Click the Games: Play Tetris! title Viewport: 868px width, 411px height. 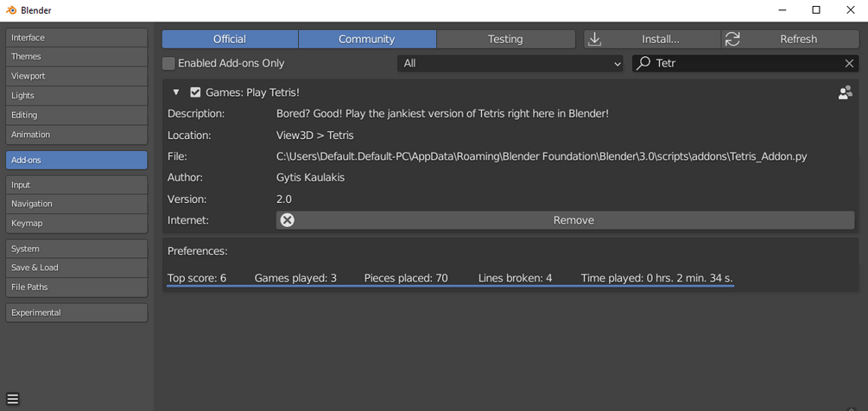click(252, 92)
